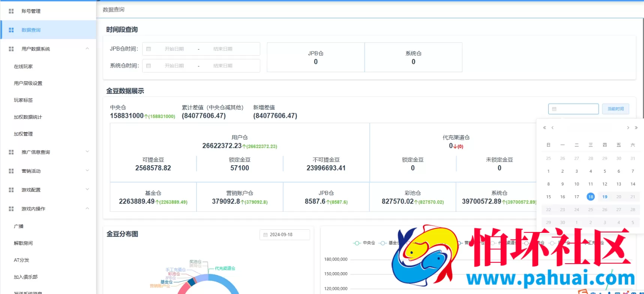Click the 账号管理 grid icon
Image resolution: width=644 pixels, height=294 pixels.
coord(11,11)
